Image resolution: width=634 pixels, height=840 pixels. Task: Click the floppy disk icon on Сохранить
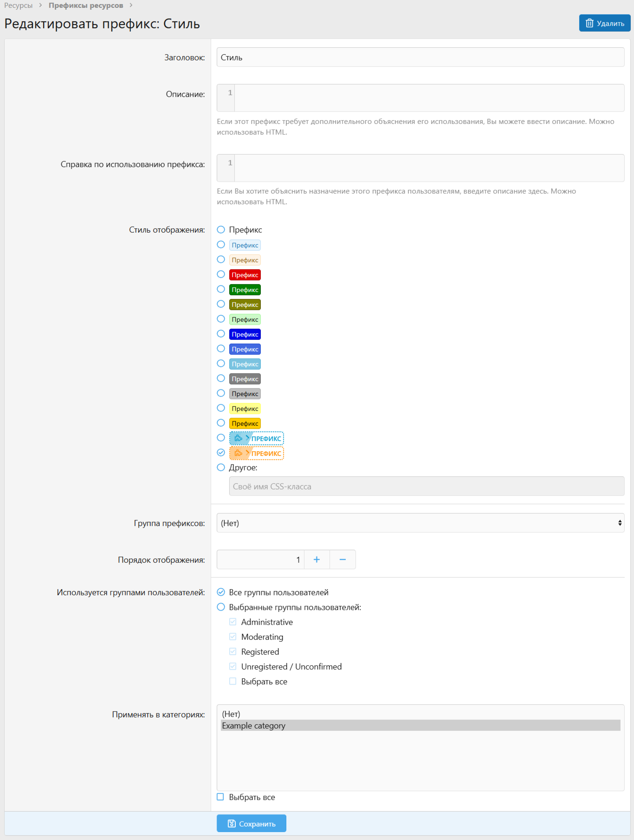tap(232, 824)
